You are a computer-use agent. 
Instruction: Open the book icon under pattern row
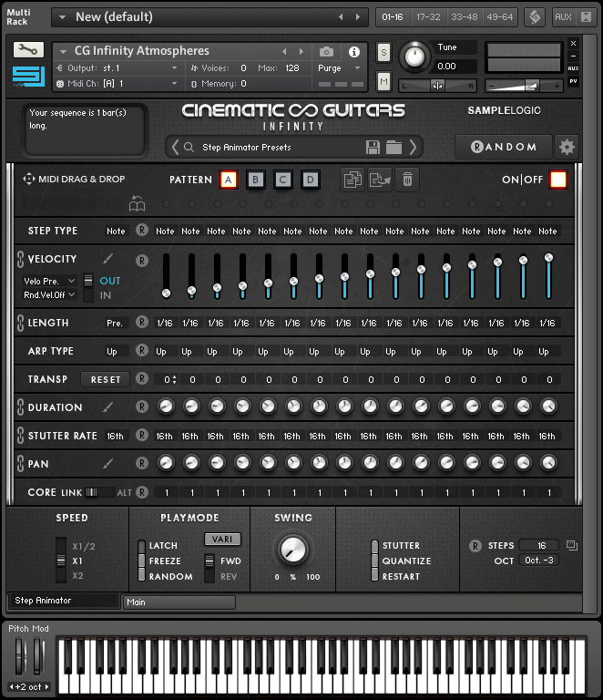137,203
